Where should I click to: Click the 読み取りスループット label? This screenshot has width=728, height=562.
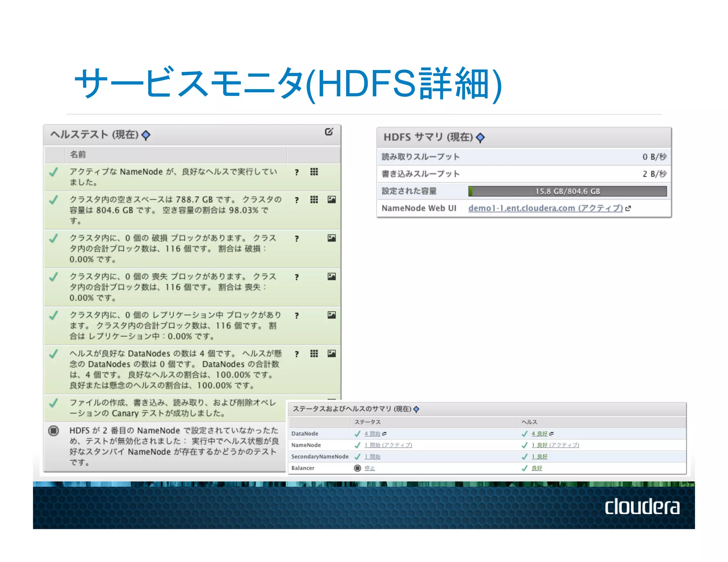click(421, 157)
